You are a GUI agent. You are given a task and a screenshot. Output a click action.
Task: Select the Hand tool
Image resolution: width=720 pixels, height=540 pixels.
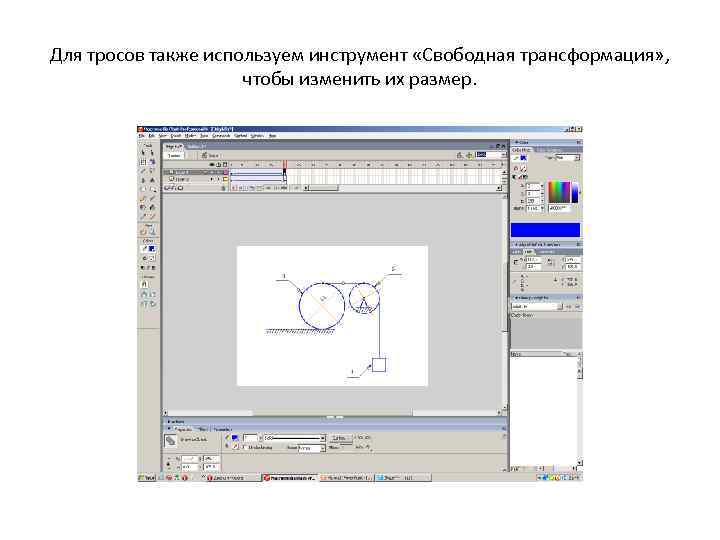(x=144, y=231)
